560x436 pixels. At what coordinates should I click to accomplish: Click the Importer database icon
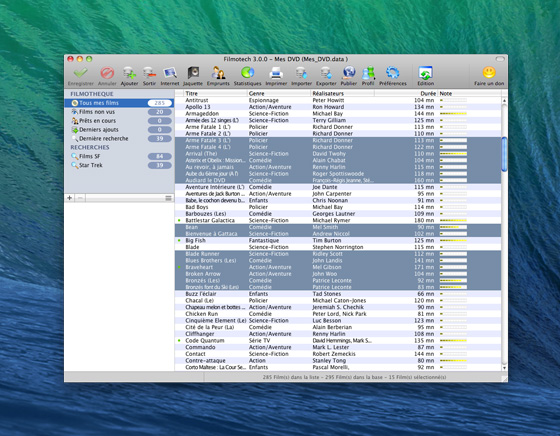point(301,73)
